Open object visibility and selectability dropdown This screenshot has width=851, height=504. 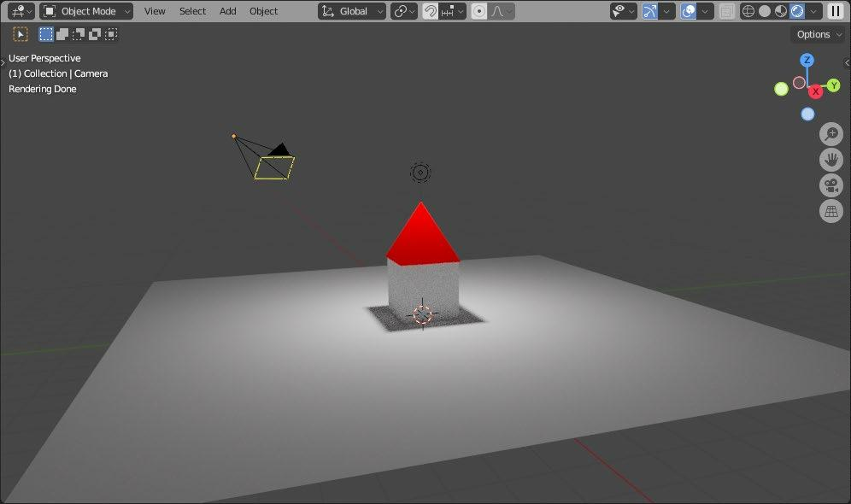pyautogui.click(x=623, y=11)
